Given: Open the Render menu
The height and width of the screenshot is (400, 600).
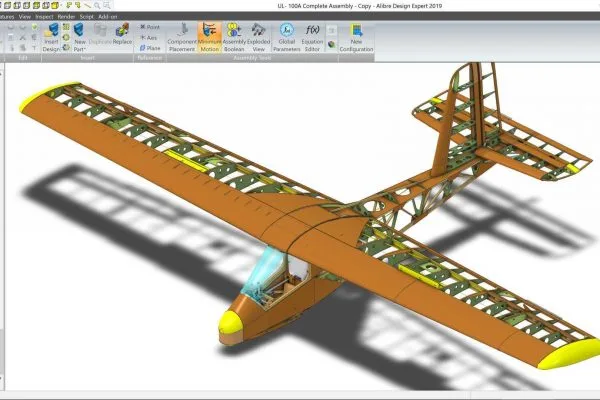Looking at the screenshot, I should 66,17.
